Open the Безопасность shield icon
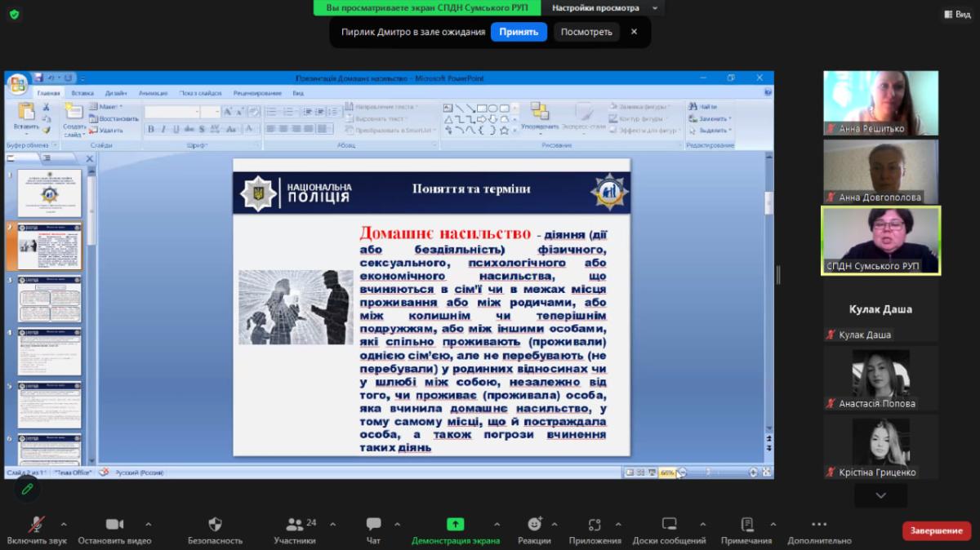980x550 pixels. click(215, 525)
